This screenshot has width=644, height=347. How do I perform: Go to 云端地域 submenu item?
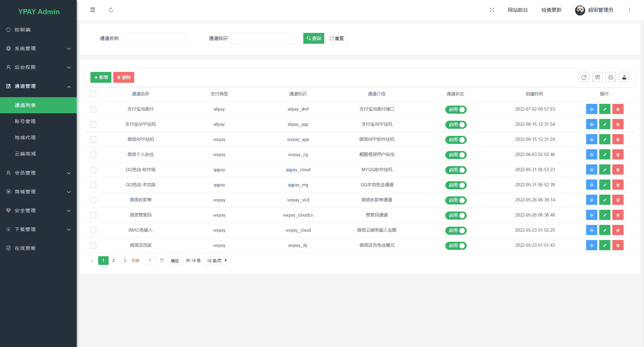tap(25, 154)
